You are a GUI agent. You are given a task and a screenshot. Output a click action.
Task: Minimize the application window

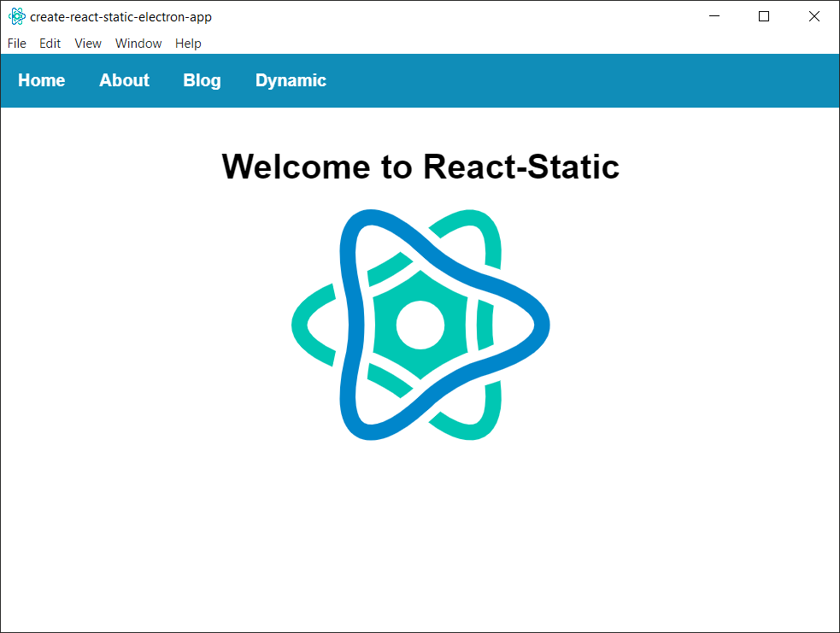coord(714,16)
